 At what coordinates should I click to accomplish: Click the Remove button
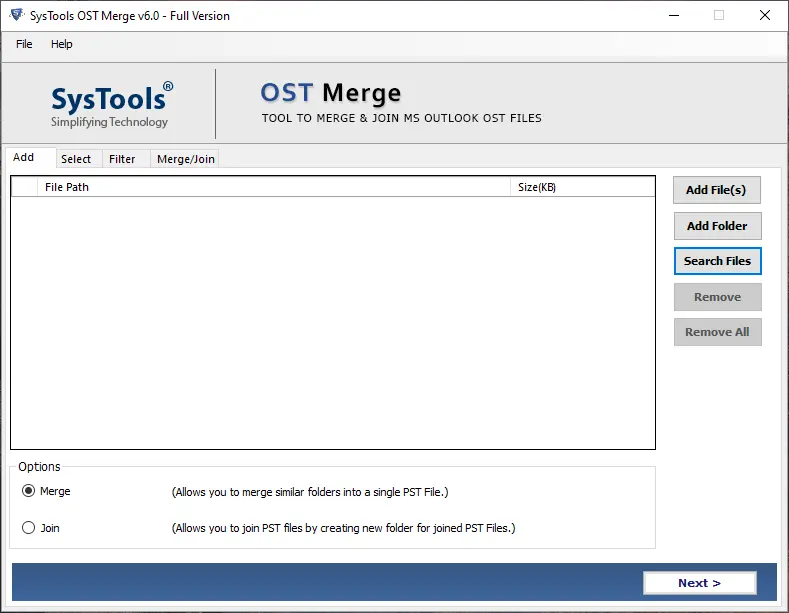click(718, 297)
